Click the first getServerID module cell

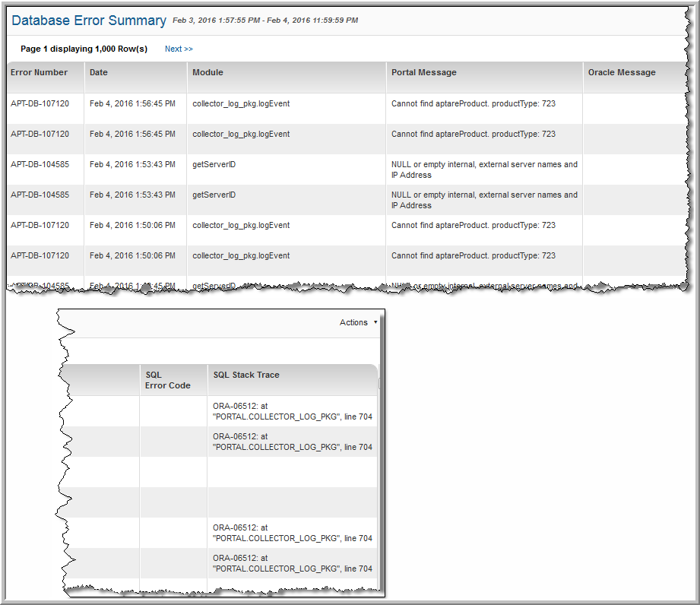(x=214, y=164)
